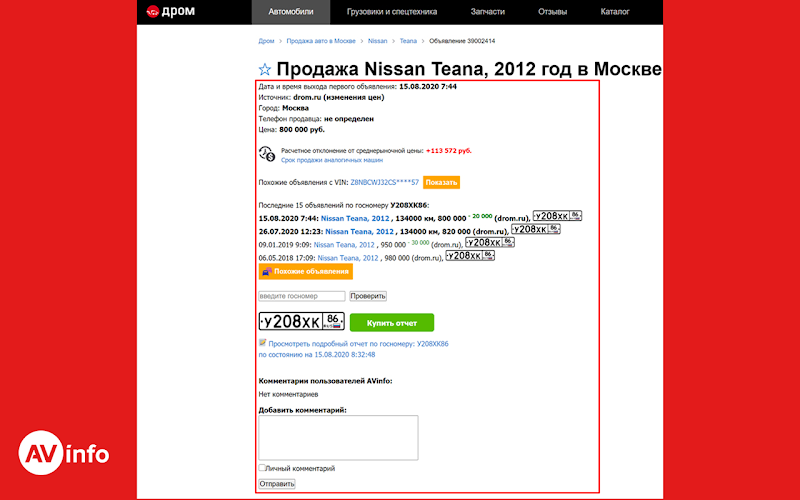Click 'Нет комментариев' text
This screenshot has height=500, width=800.
[288, 394]
